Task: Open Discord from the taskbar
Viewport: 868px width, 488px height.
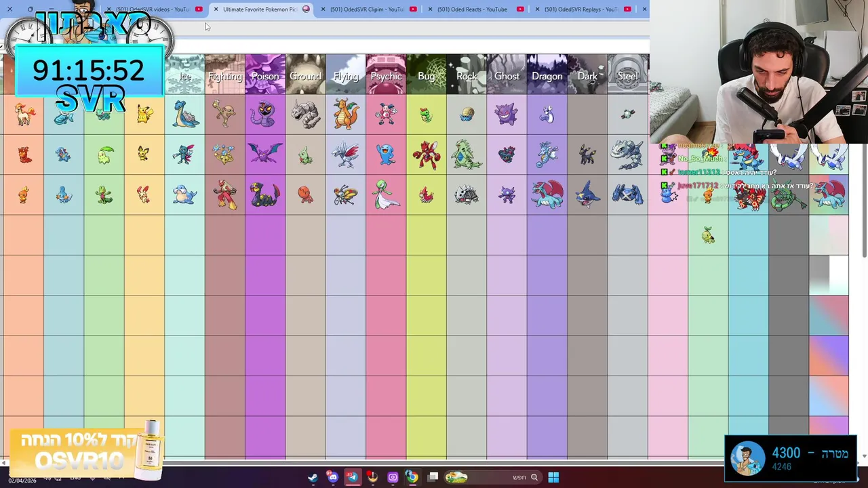Action: point(332,477)
